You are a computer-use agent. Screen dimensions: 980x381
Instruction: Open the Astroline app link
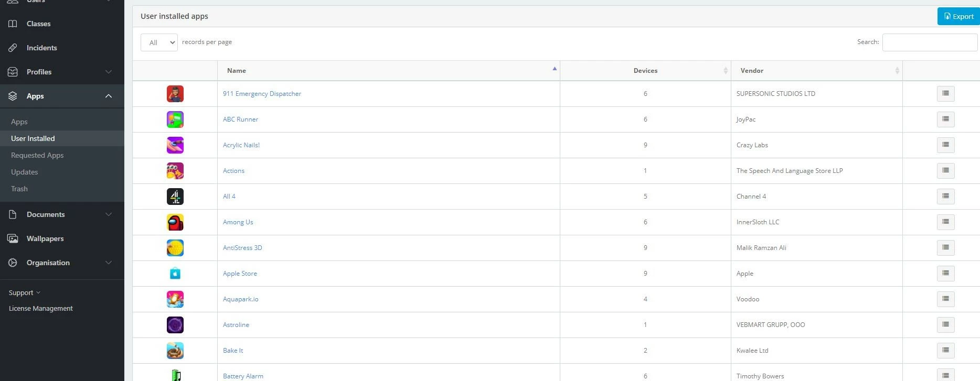[236, 325]
